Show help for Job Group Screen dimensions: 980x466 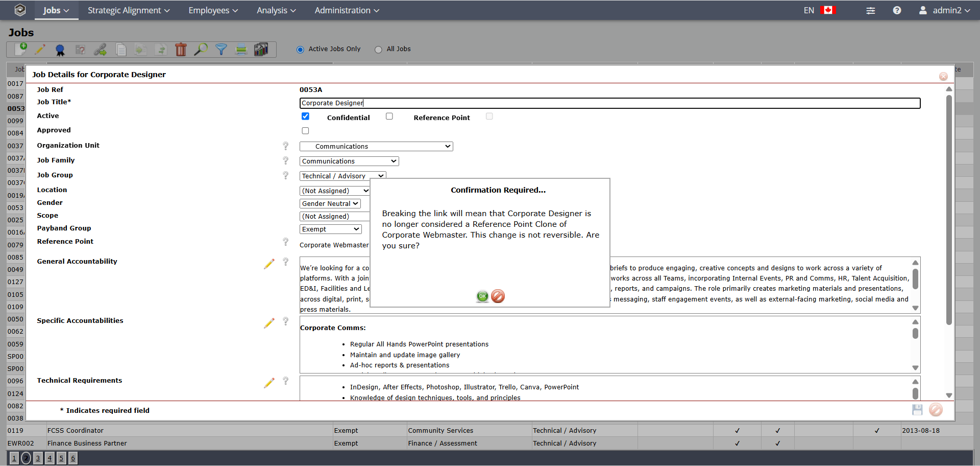click(x=286, y=176)
